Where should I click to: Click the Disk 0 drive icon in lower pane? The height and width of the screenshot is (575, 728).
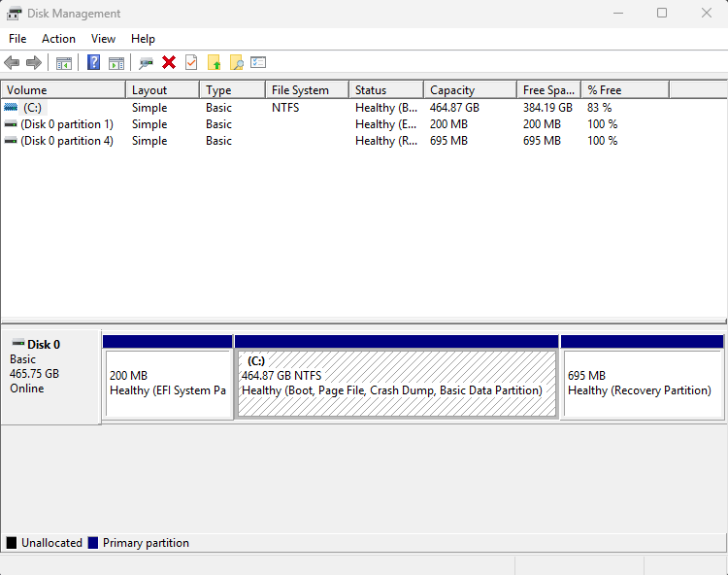tap(18, 343)
